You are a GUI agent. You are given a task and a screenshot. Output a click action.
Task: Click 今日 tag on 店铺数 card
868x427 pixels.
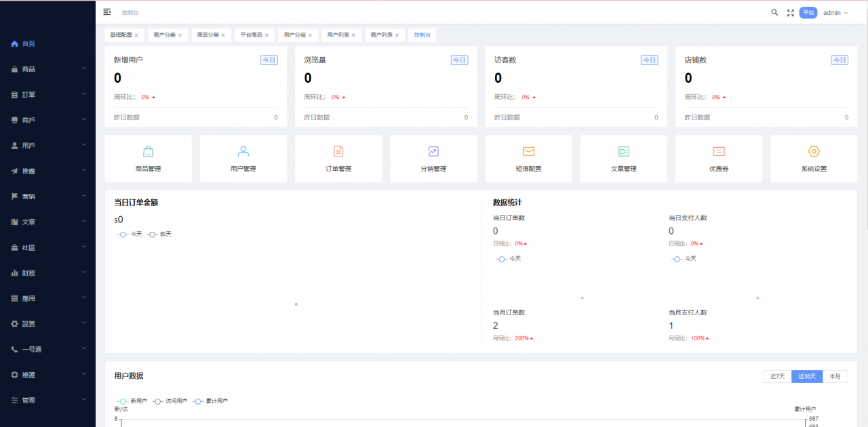pyautogui.click(x=840, y=60)
